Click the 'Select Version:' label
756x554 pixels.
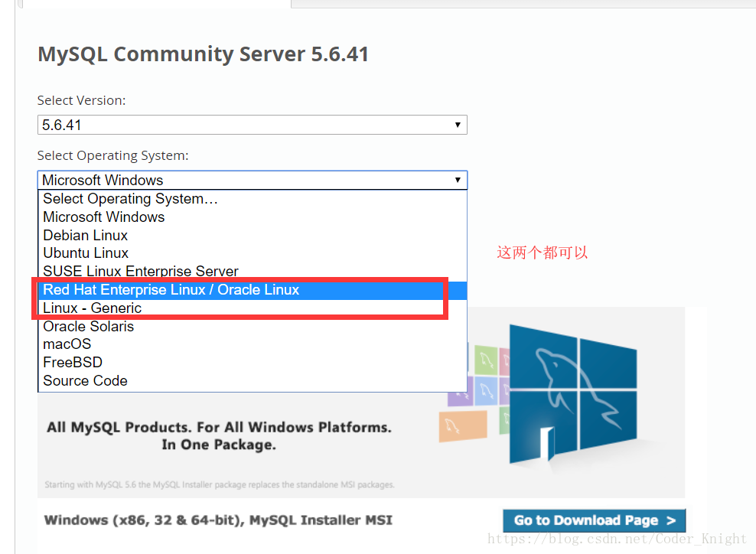81,100
